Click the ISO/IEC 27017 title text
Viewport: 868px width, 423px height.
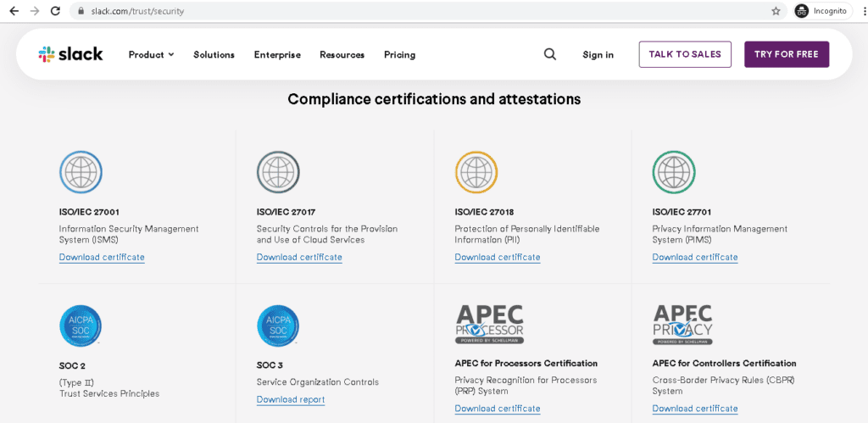click(287, 212)
